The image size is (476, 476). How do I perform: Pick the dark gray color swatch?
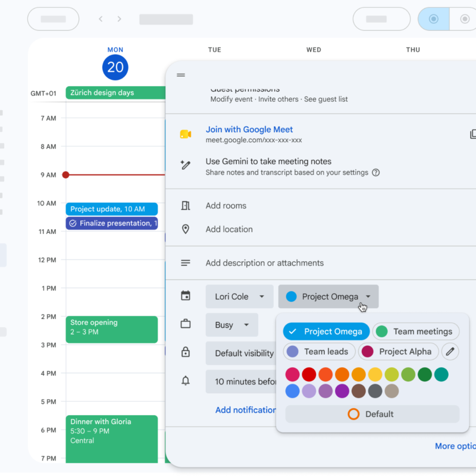pyautogui.click(x=375, y=391)
